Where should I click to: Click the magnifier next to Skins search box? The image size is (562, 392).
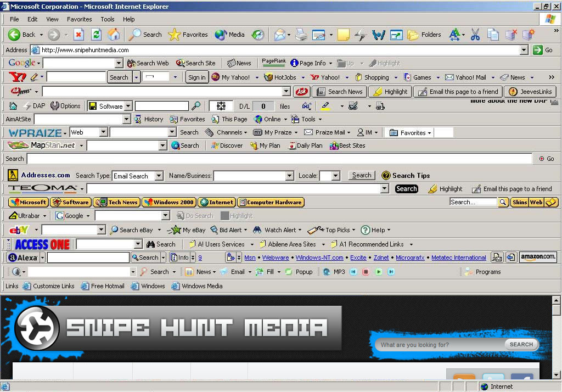point(503,202)
